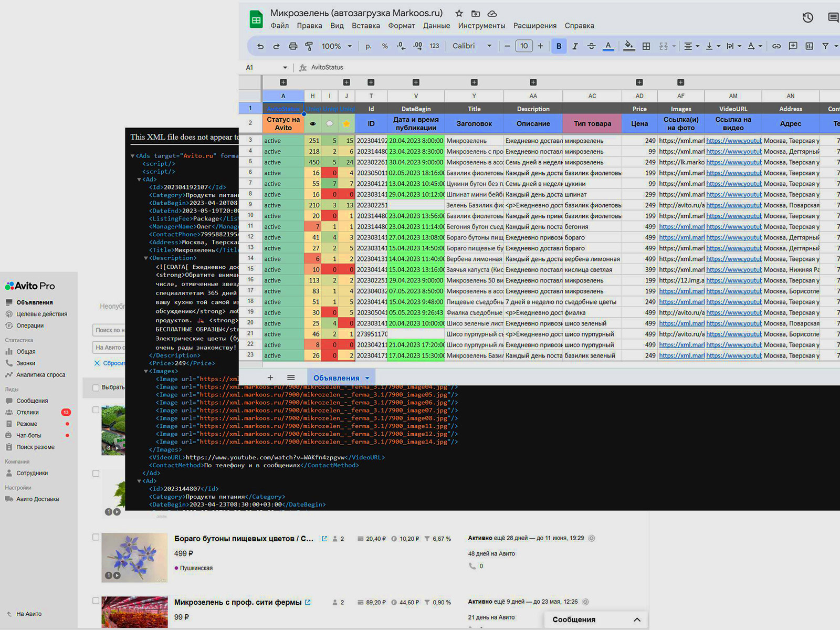
Task: Open the Расширения menu
Action: pos(535,26)
